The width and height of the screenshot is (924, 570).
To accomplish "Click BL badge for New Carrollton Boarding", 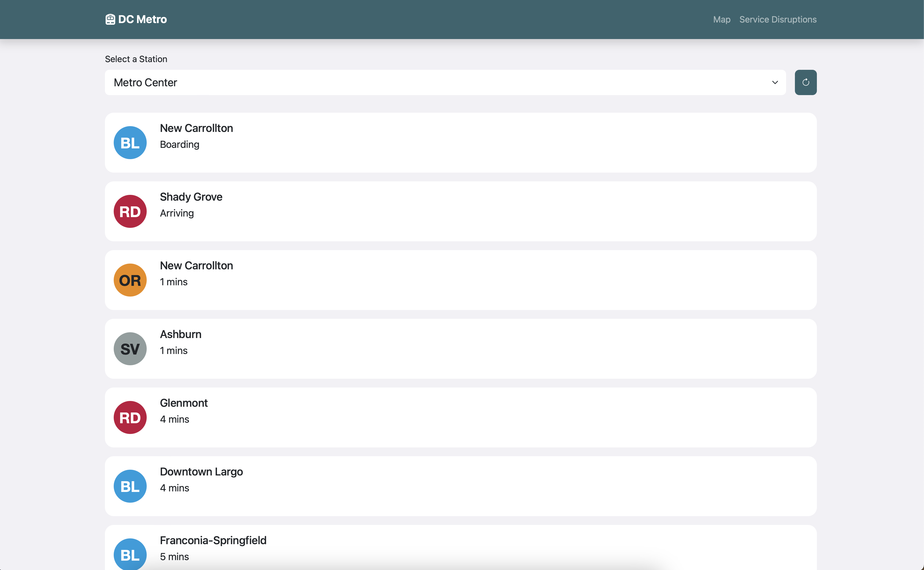I will [130, 142].
